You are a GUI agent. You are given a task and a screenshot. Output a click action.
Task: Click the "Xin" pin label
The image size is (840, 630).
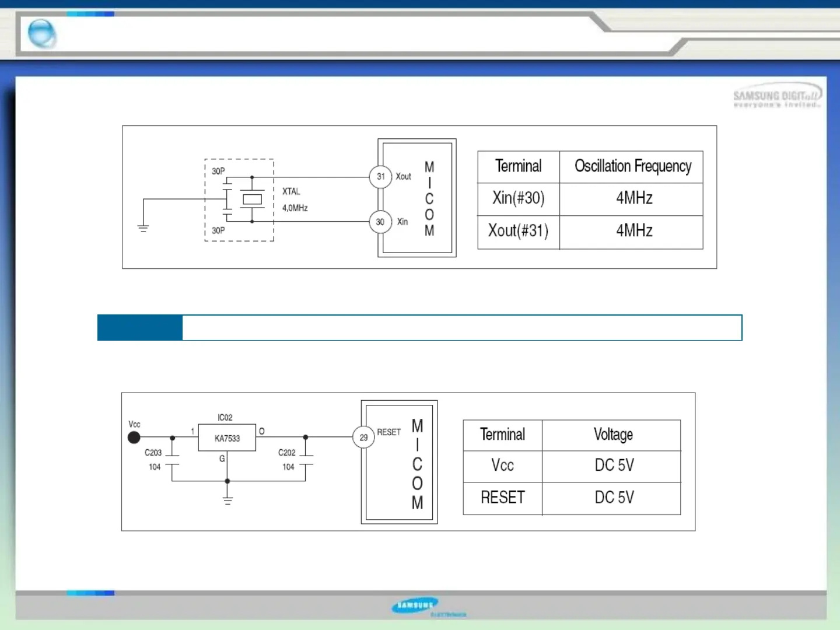(402, 222)
